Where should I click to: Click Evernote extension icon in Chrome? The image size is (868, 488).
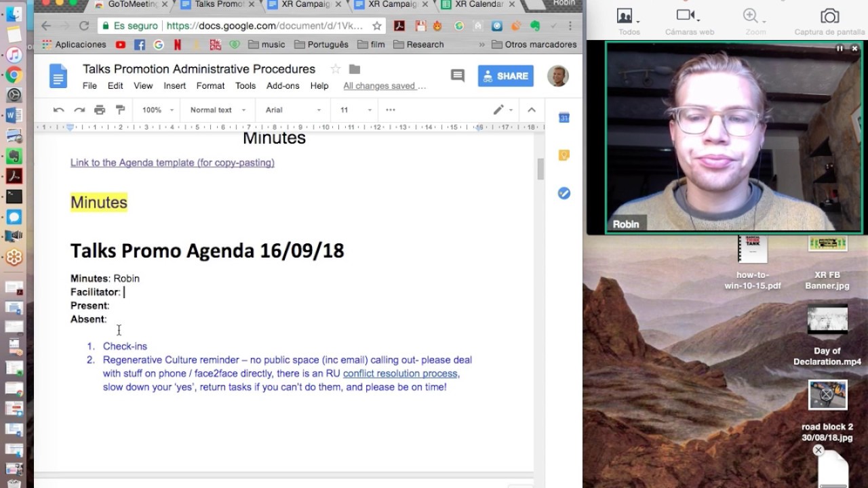pyautogui.click(x=535, y=26)
